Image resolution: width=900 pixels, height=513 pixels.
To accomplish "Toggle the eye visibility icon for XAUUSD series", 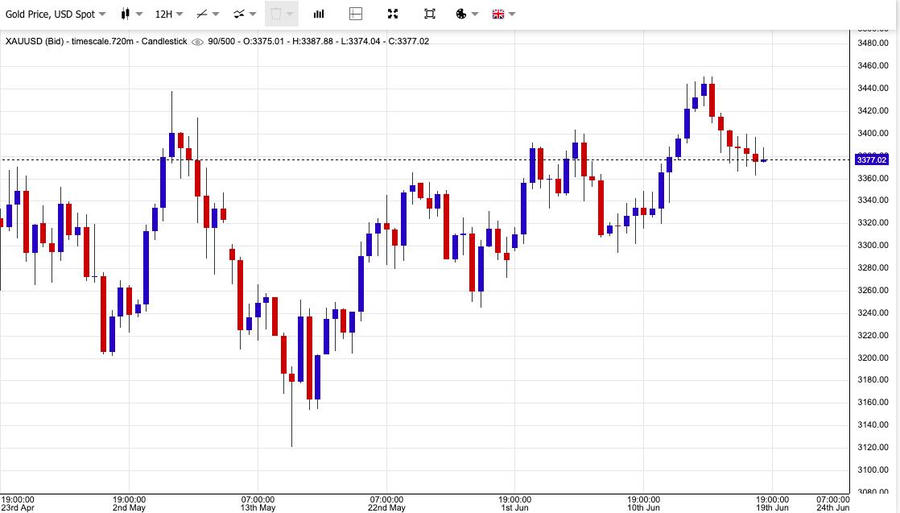I will point(198,41).
